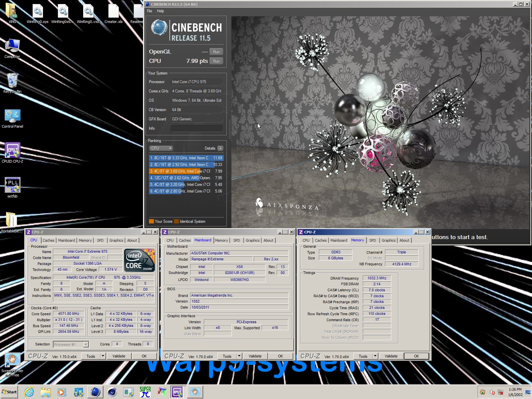532x399 pixels.
Task: Select ranking entry 4C/8T @ 2.80 GHz
Action: tap(186, 191)
